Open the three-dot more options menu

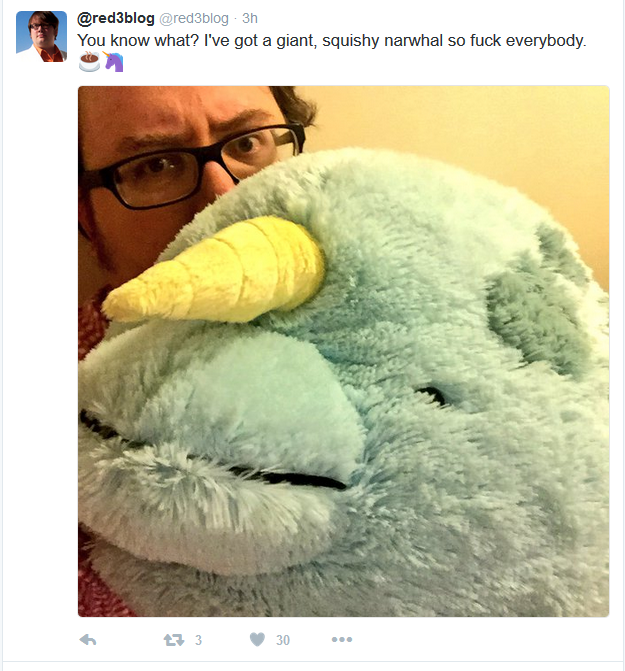342,639
